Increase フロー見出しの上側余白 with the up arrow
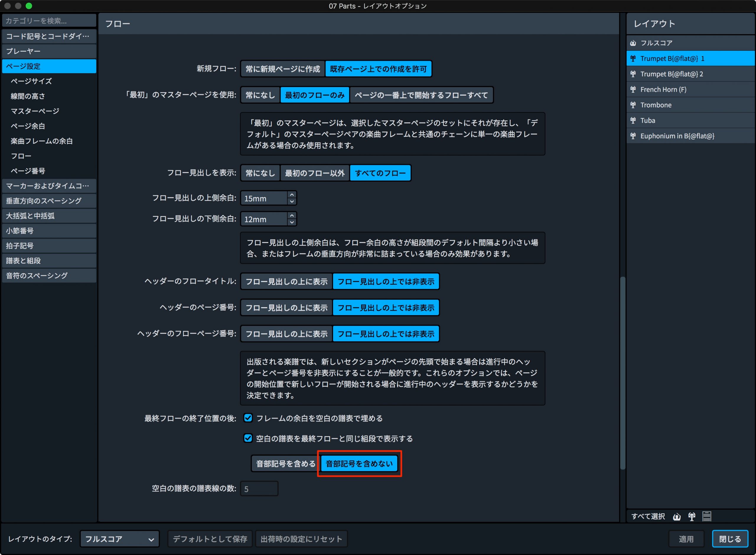Viewport: 756px width, 555px height. click(x=292, y=195)
